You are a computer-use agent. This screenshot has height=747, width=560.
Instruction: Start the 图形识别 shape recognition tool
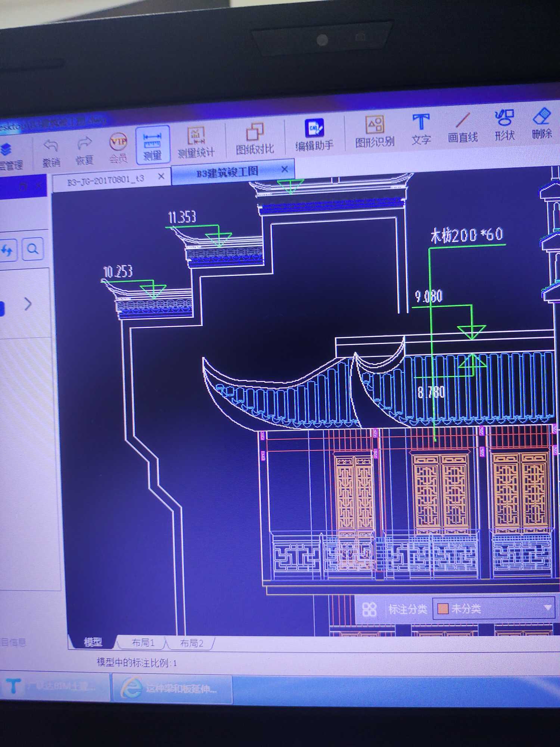click(x=374, y=131)
